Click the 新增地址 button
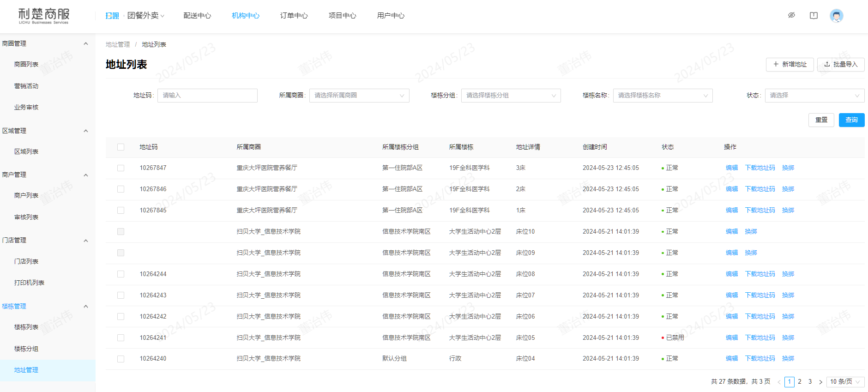Viewport: 868px width, 392px height. tap(790, 65)
